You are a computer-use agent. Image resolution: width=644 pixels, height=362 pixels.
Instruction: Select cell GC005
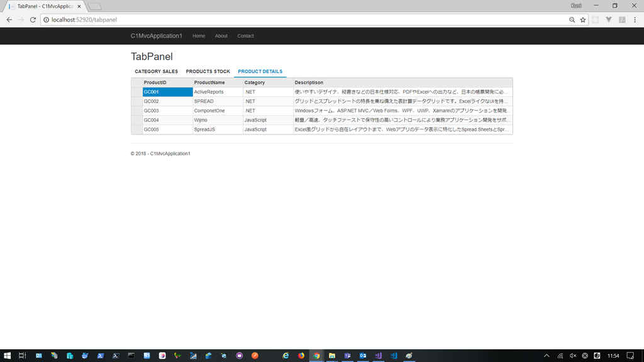pos(167,129)
